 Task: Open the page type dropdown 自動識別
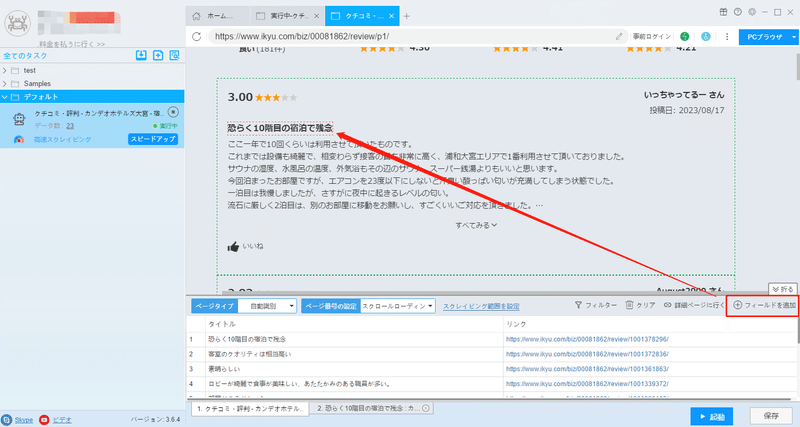tap(267, 306)
